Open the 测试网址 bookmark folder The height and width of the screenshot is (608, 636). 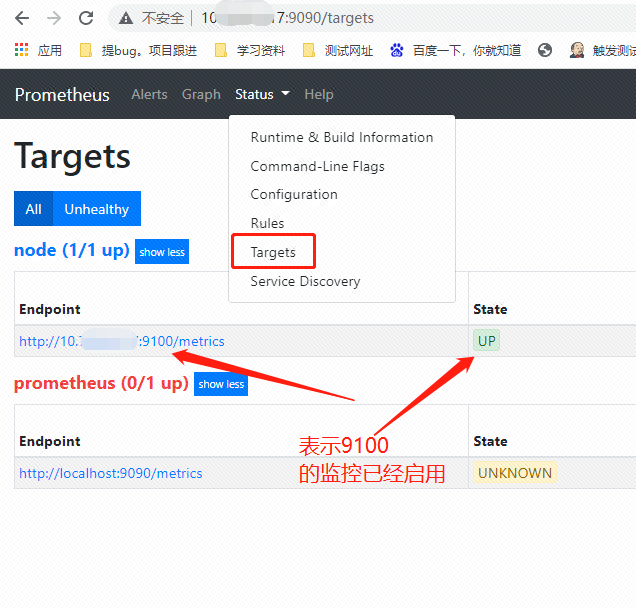coord(337,51)
